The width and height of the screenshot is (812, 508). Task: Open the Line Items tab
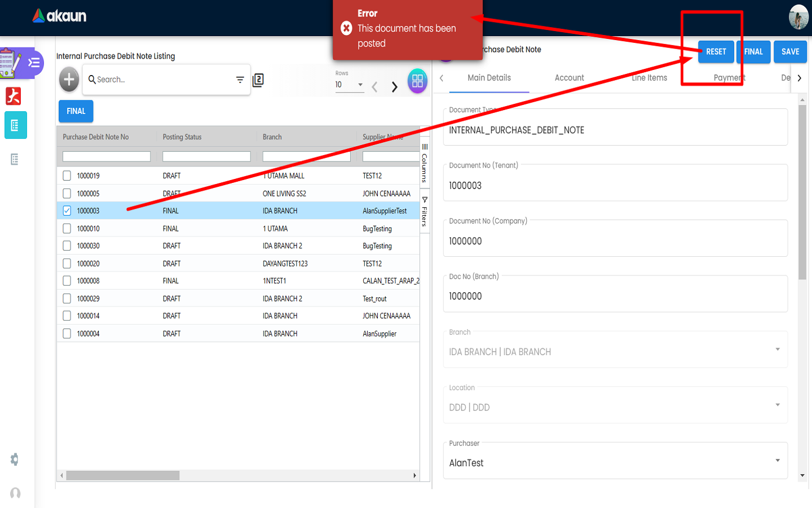[649, 78]
